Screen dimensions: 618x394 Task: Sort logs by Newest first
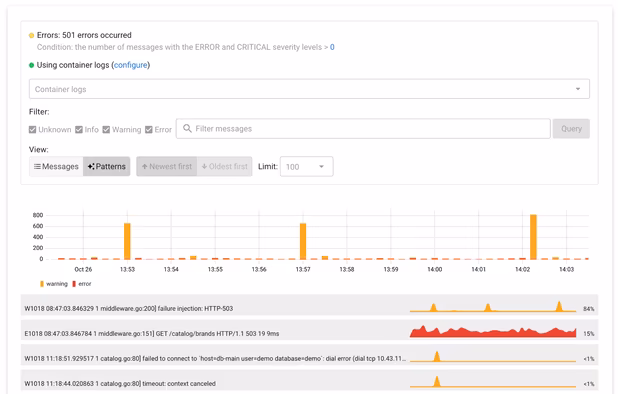point(167,166)
